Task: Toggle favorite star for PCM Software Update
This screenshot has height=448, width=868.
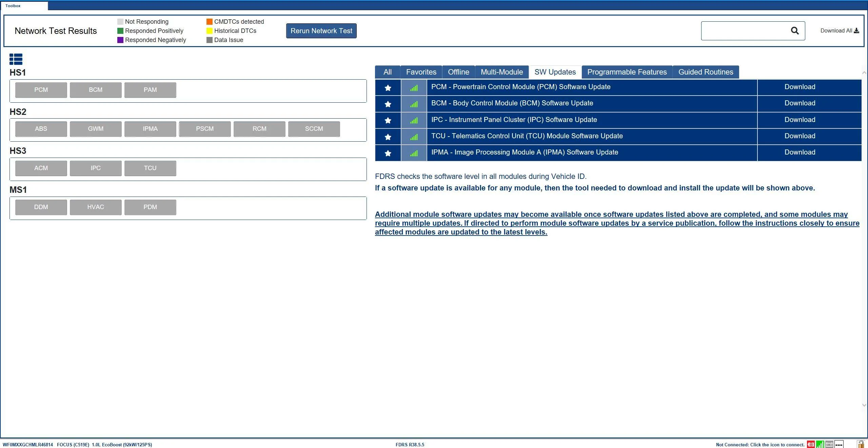Action: (388, 88)
